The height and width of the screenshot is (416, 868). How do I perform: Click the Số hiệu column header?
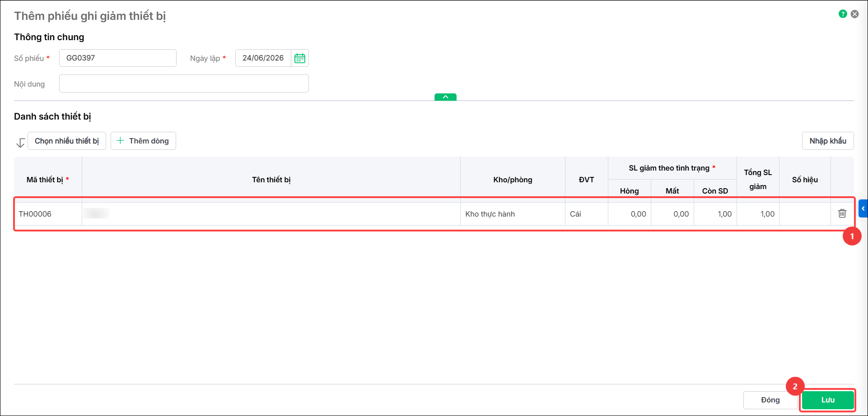(x=805, y=180)
